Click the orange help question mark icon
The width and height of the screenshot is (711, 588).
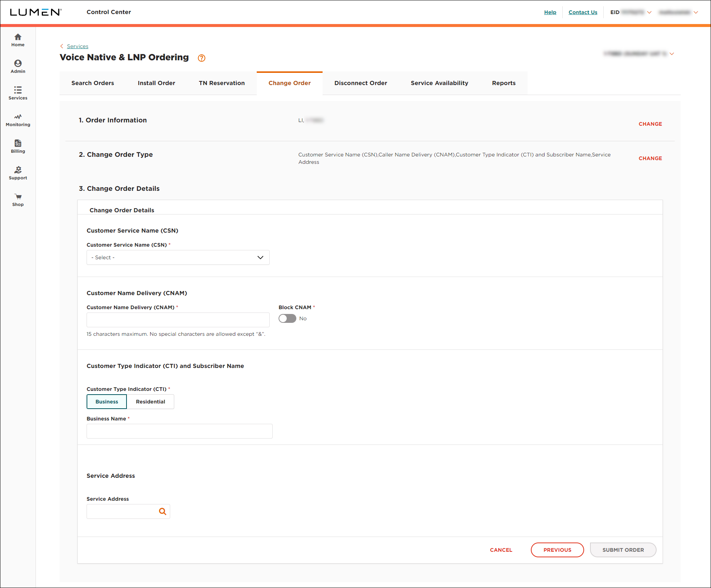pos(202,58)
